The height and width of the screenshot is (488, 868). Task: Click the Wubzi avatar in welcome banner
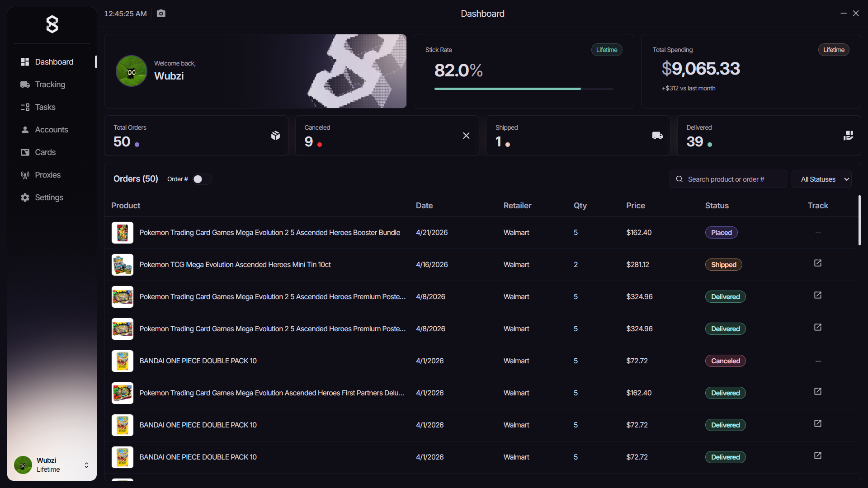[x=132, y=71]
